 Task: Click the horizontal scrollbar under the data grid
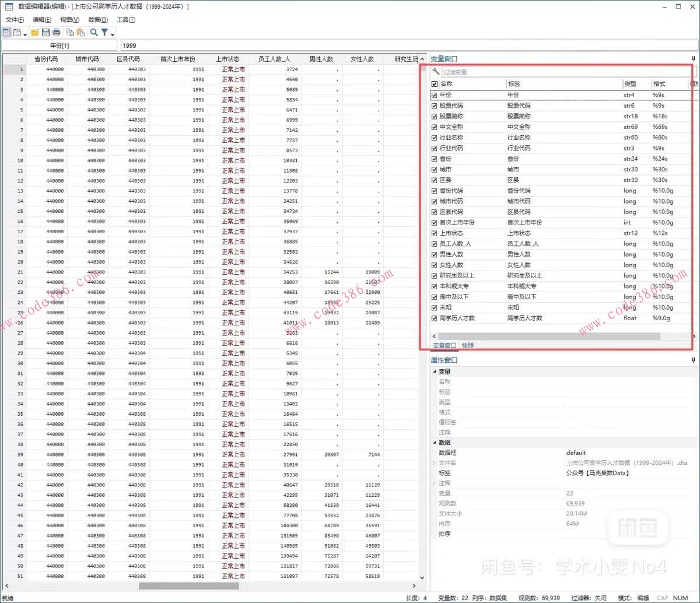click(x=188, y=586)
